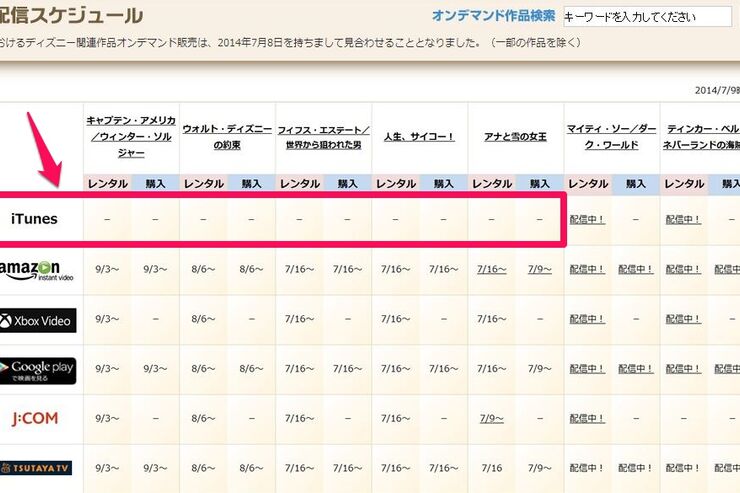Click the amazon instant video logo
The image size is (740, 493).
point(36,271)
